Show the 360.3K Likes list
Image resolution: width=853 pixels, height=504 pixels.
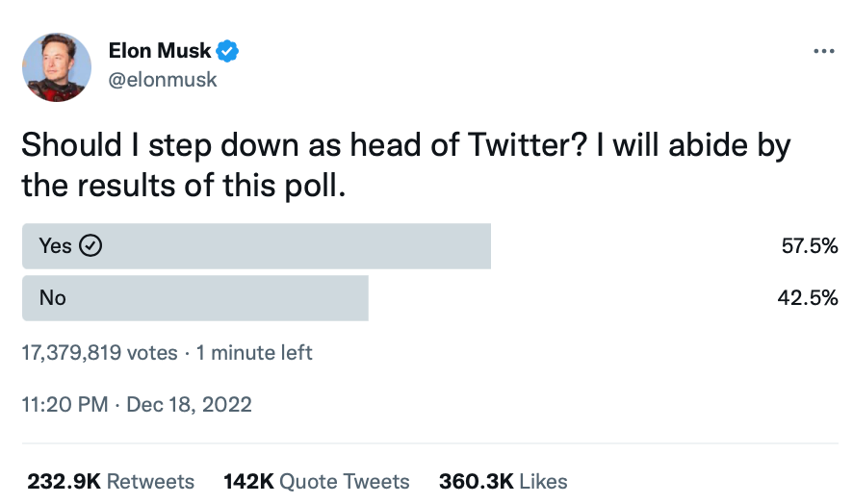(x=504, y=481)
